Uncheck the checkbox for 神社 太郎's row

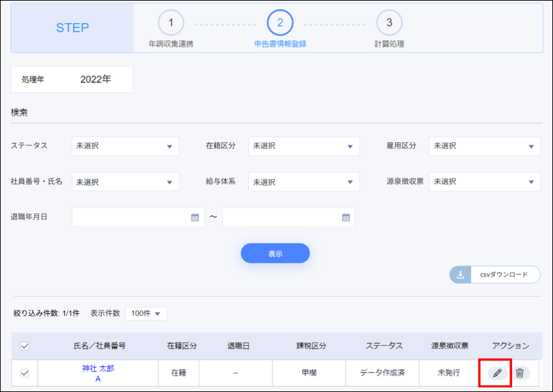point(26,373)
